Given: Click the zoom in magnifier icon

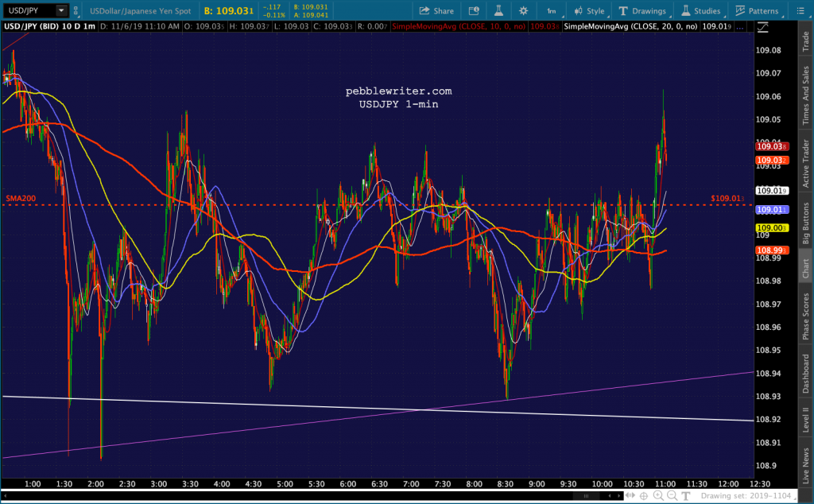Looking at the screenshot, I should coord(658,496).
